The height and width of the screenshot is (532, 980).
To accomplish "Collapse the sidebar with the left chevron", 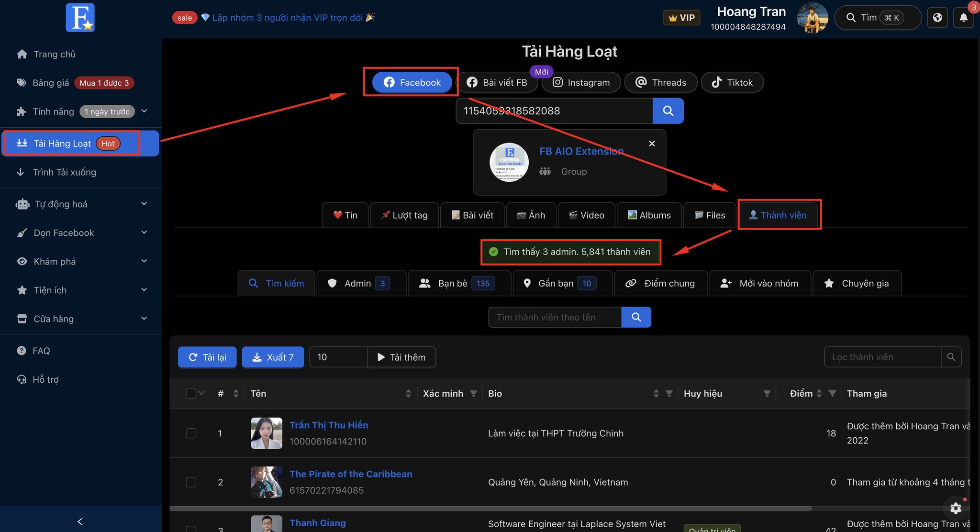I will click(80, 521).
